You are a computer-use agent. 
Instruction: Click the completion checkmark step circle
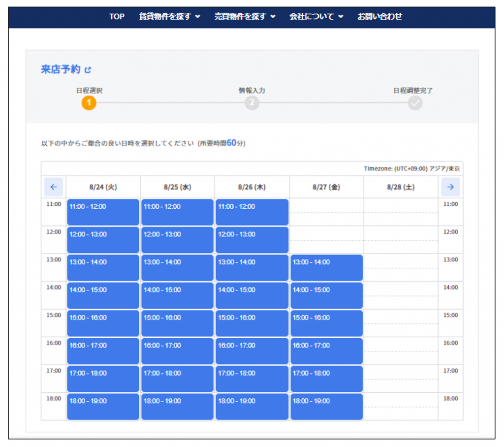pos(415,103)
